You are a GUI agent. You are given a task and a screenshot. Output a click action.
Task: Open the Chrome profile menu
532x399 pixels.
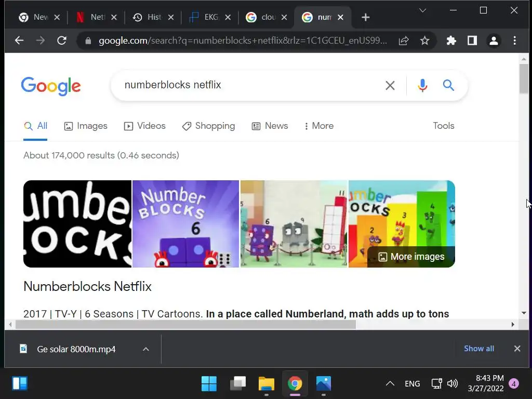(x=494, y=41)
